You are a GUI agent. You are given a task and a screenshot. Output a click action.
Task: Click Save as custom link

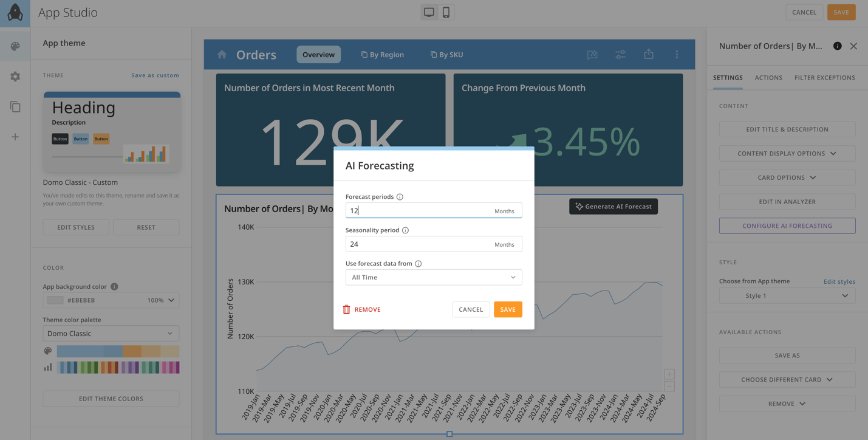click(155, 75)
